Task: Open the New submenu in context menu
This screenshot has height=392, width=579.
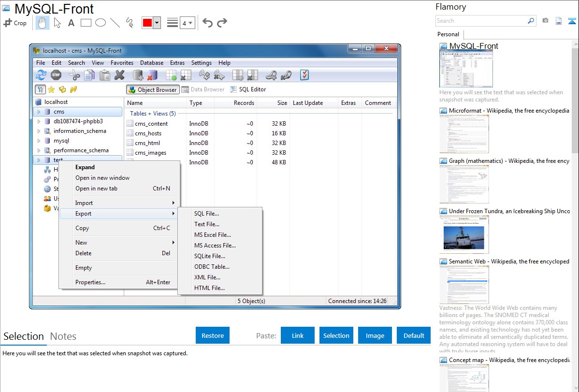Action: point(119,242)
